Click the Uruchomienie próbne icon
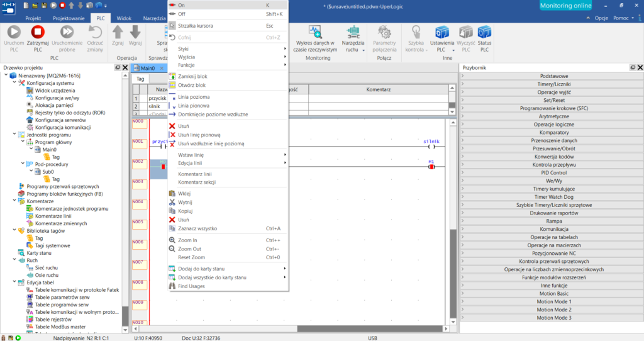Viewport: 644px width, 341px height. [x=67, y=32]
